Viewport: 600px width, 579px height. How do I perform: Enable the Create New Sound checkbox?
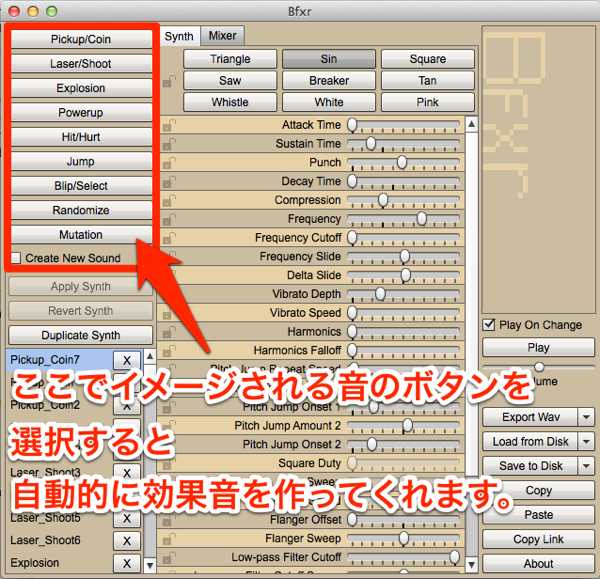16,258
